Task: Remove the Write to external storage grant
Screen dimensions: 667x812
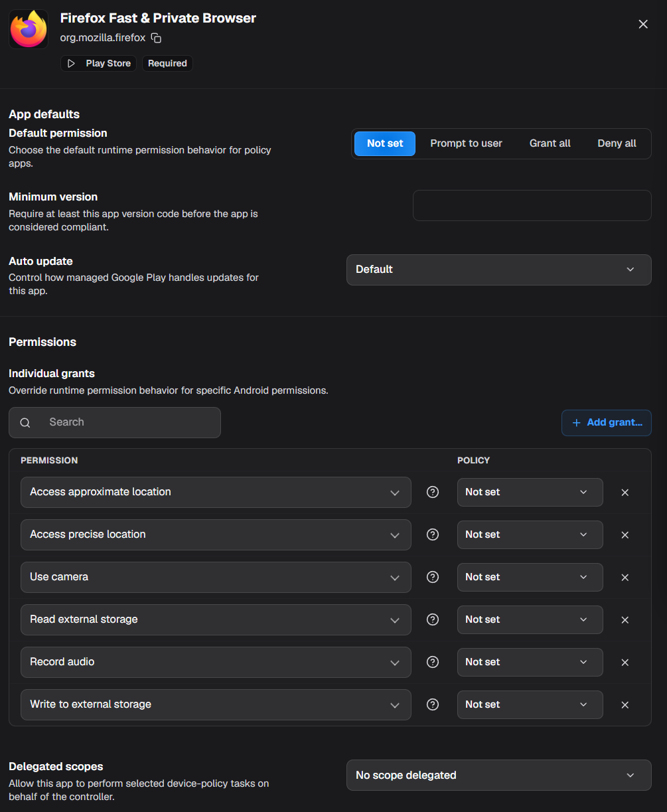Action: [625, 705]
